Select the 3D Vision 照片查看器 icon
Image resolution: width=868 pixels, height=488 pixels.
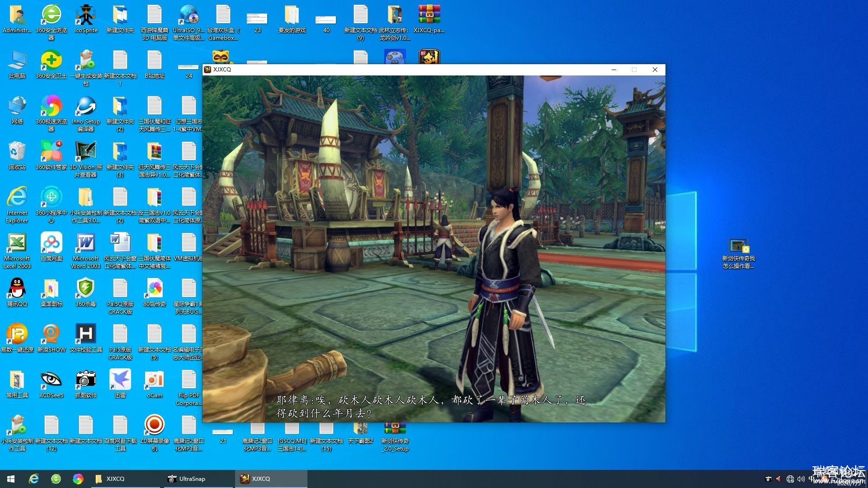(x=86, y=159)
